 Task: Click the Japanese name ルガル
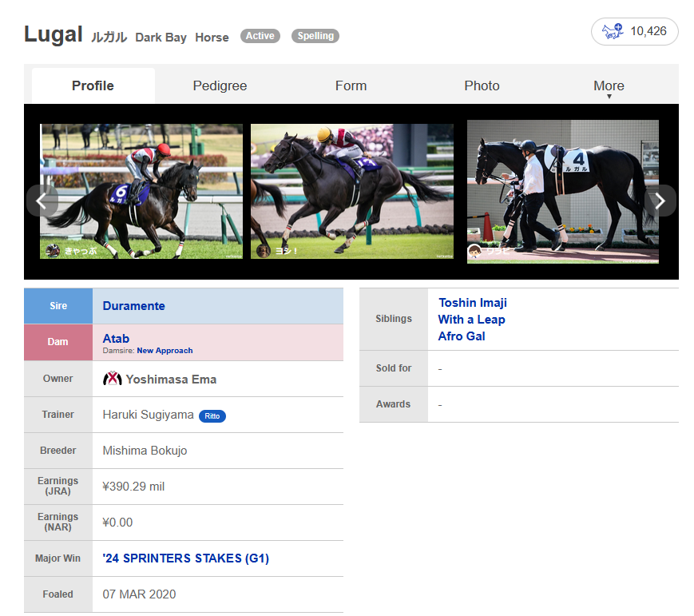[109, 38]
